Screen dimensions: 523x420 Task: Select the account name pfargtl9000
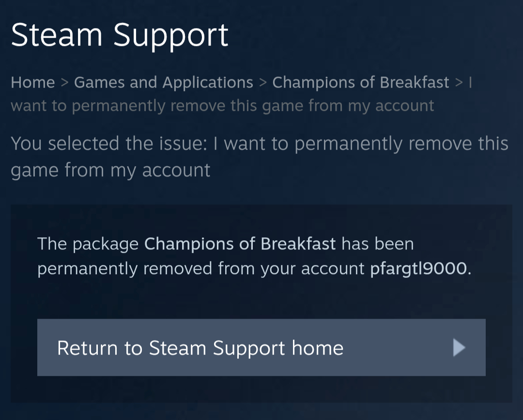[x=419, y=268]
